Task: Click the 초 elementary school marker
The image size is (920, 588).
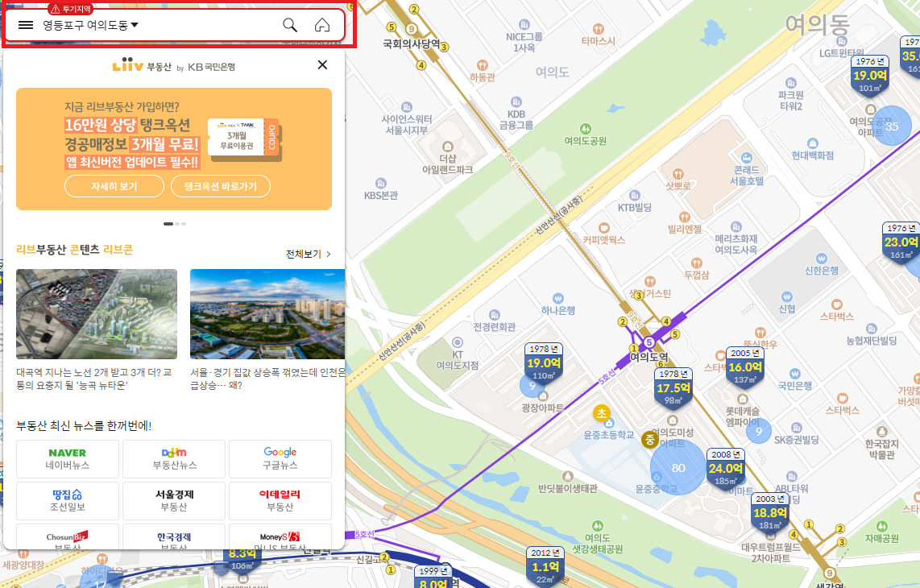Action: 602,413
